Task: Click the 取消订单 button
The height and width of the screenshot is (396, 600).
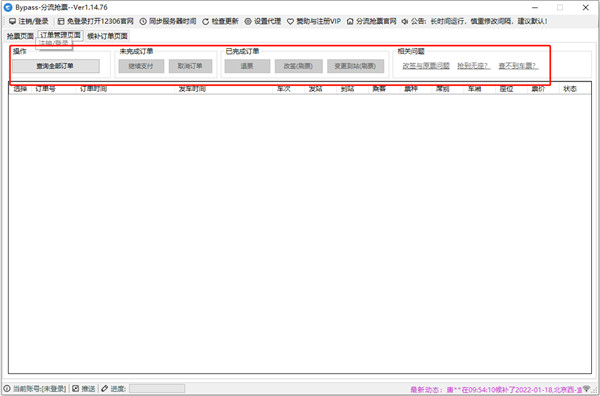Action: (191, 66)
